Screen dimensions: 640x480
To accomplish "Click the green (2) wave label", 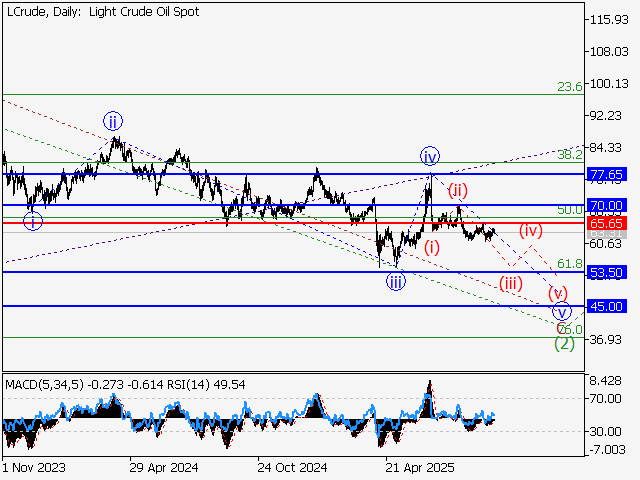I will [564, 343].
